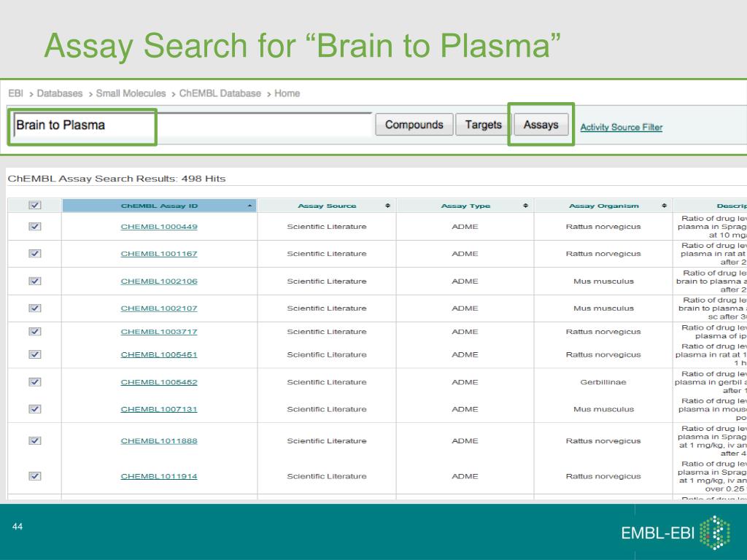Toggle the select-all header checkbox
Image resolution: width=747 pixels, height=560 pixels.
(x=35, y=205)
